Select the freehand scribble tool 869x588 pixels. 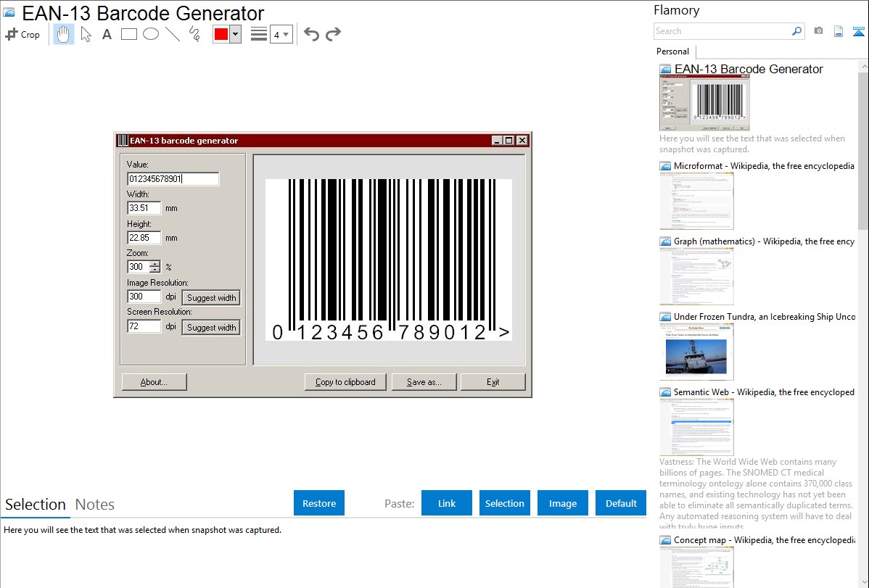(194, 34)
